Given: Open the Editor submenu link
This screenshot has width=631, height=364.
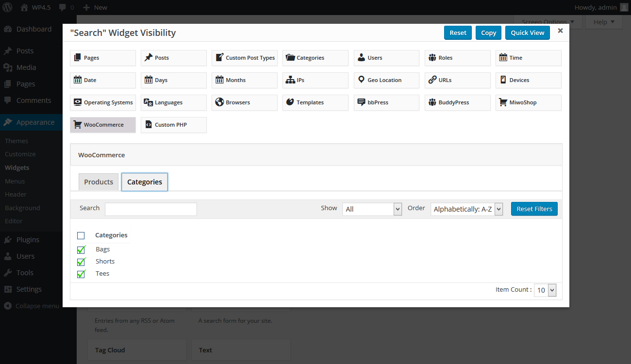Looking at the screenshot, I should (14, 221).
